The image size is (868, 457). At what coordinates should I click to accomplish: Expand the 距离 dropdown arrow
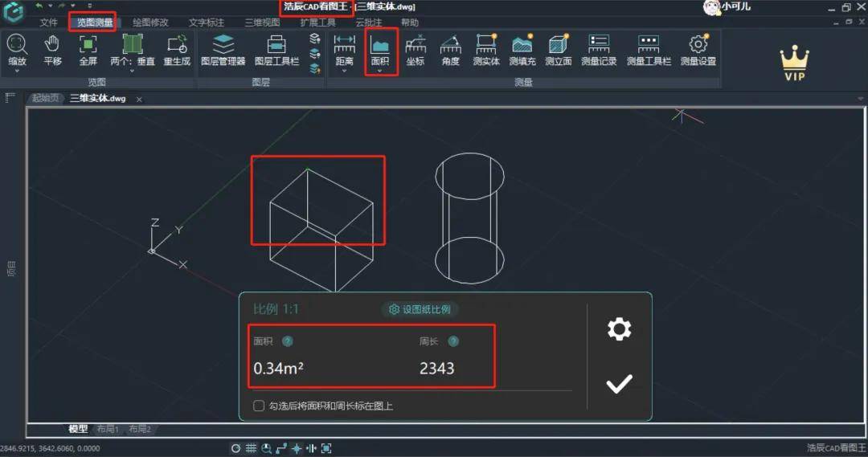tap(344, 71)
